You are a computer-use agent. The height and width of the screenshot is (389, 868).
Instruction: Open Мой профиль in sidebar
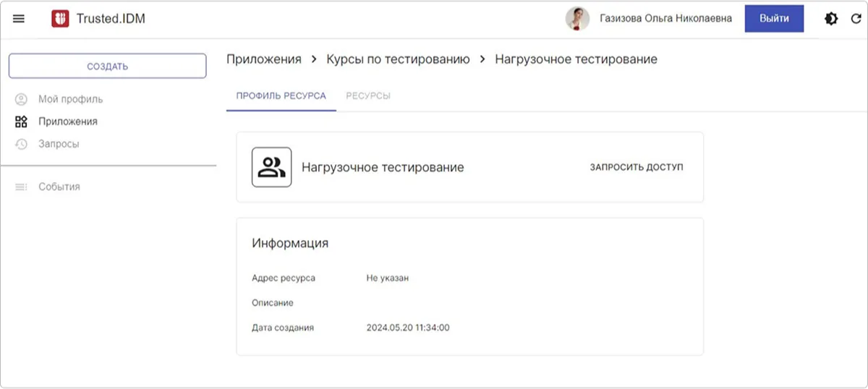[70, 99]
